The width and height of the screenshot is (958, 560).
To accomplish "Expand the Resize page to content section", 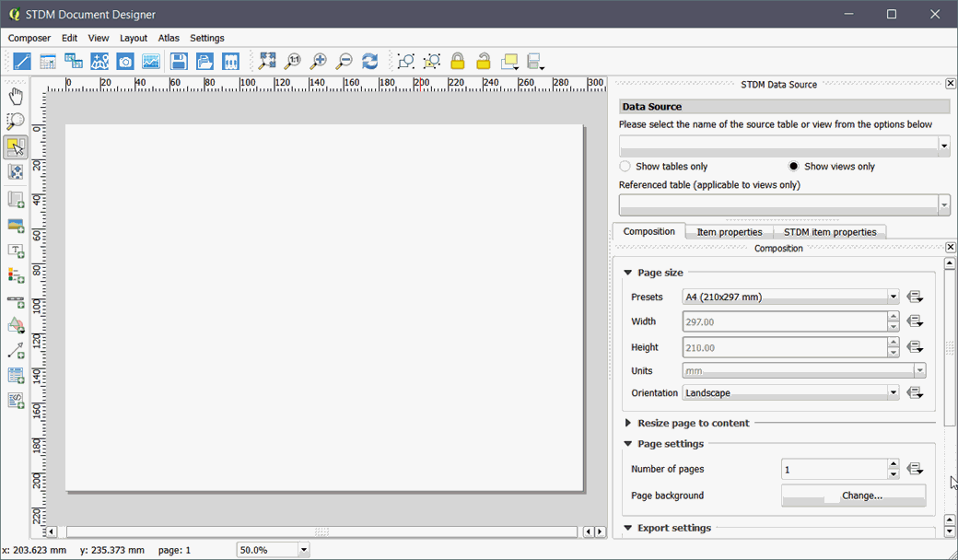I will point(693,423).
